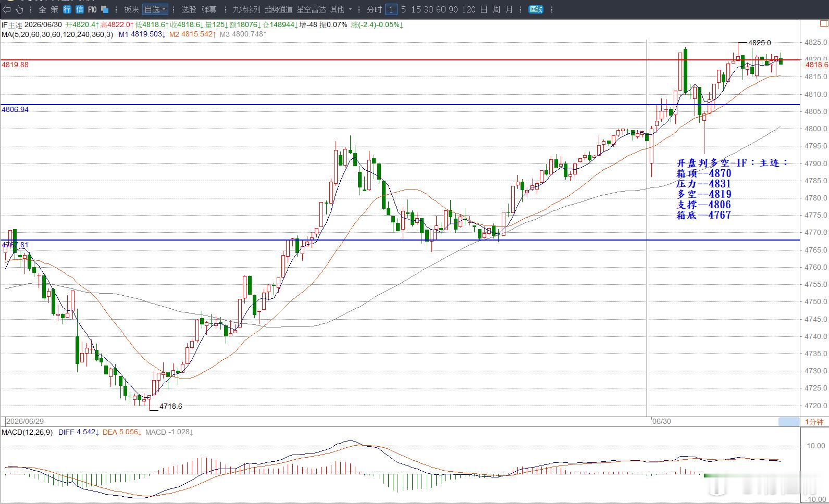Click the 开盘判多空 annotation title
The height and width of the screenshot is (504, 829).
(x=733, y=163)
